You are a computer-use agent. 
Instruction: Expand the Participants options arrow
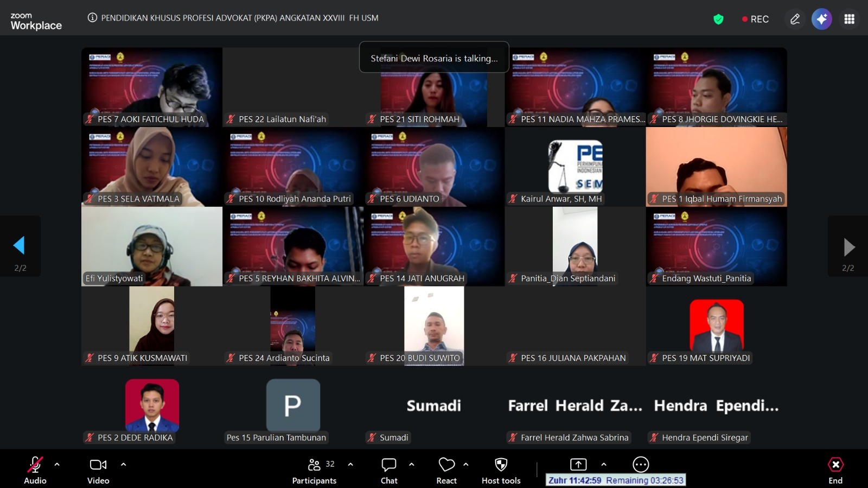coord(350,465)
